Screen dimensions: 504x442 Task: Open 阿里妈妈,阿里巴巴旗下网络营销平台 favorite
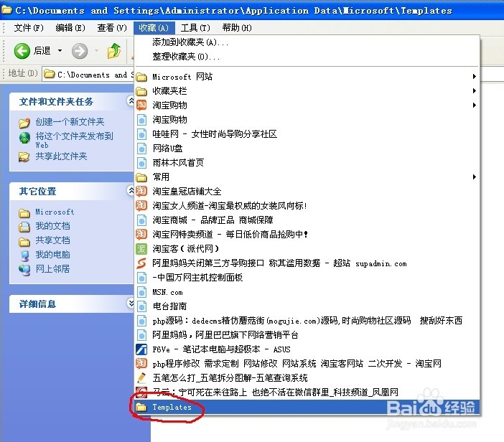point(225,335)
